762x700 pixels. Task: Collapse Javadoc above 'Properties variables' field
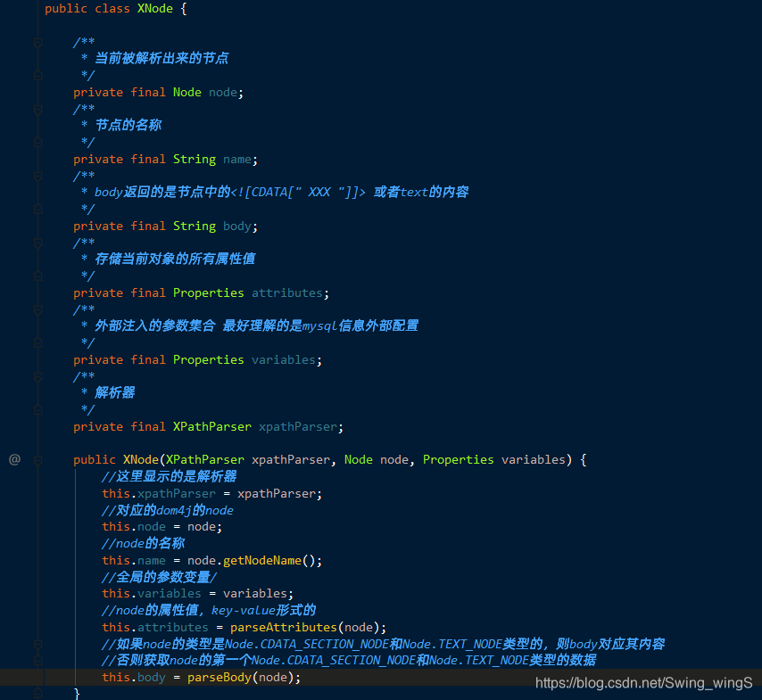point(37,310)
